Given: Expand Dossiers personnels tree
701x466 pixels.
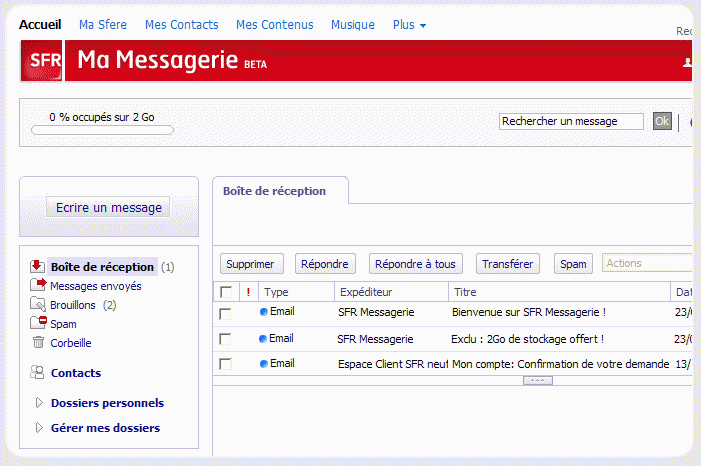Looking at the screenshot, I should (x=39, y=402).
